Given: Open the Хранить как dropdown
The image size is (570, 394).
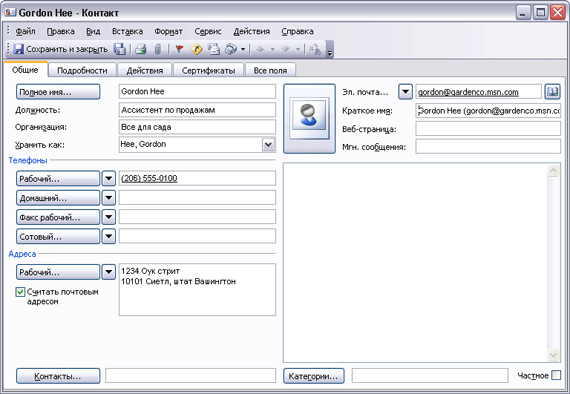Looking at the screenshot, I should coord(268,145).
